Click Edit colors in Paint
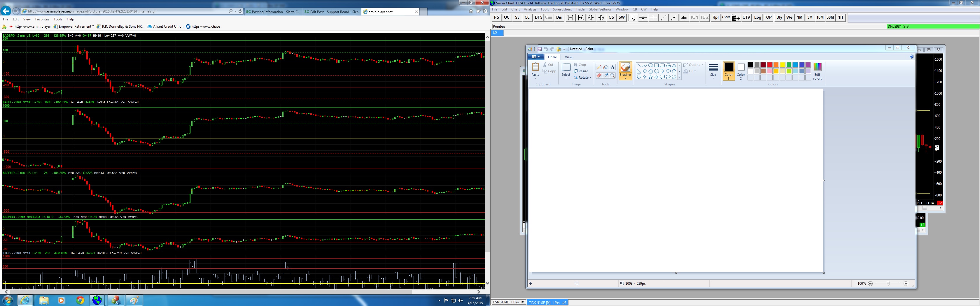 tap(817, 71)
